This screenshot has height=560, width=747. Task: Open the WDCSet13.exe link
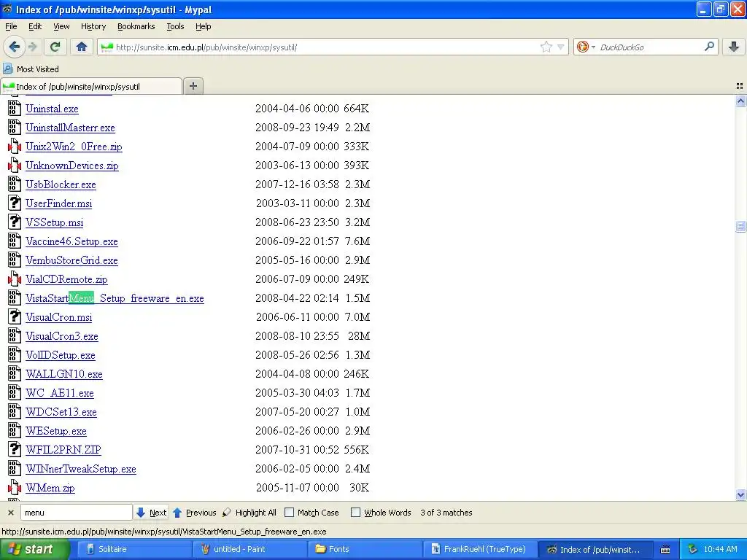pos(61,412)
